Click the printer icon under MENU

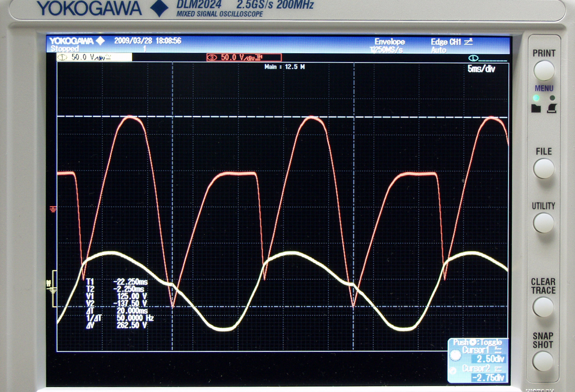pos(552,108)
